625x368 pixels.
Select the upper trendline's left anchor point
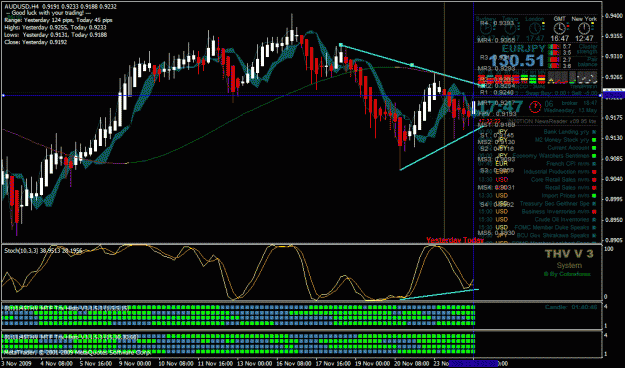point(340,45)
